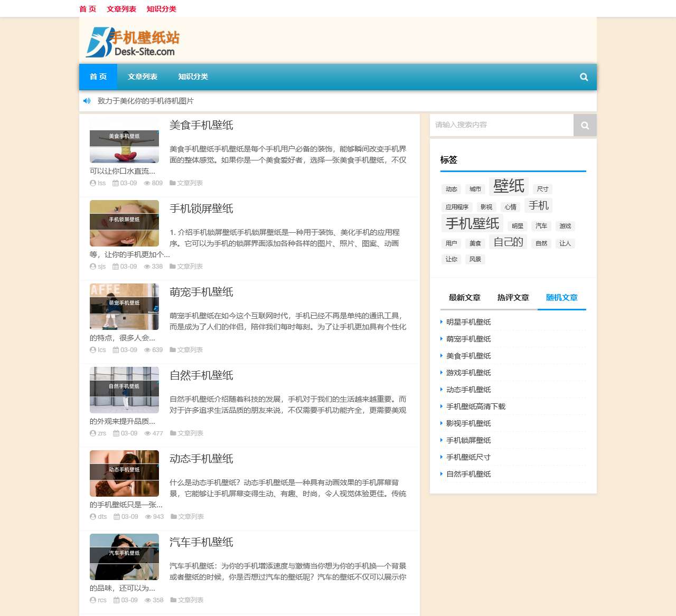Click 文章列表 category under 手机锁屏壁纸

pos(190,267)
